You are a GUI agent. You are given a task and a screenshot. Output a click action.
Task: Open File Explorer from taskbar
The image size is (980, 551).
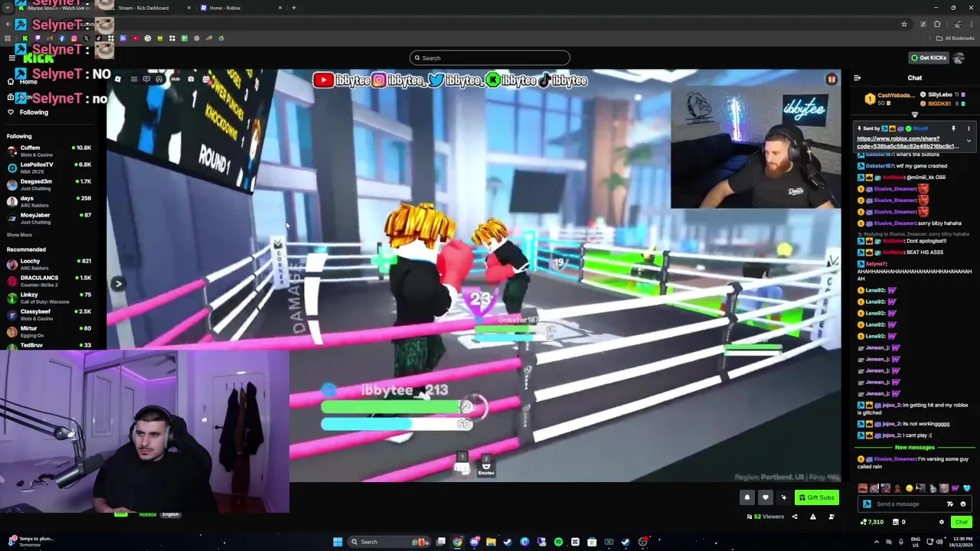(491, 542)
